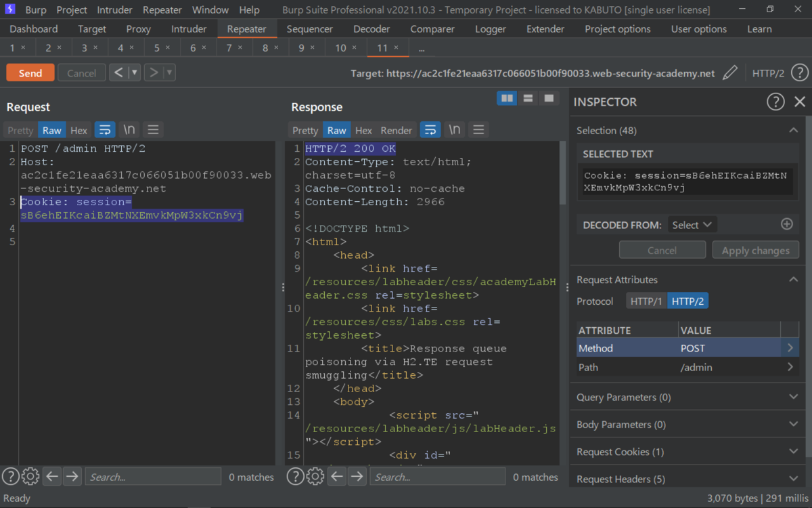The height and width of the screenshot is (508, 812).
Task: Select top-bottom layout view icon
Action: coord(528,98)
